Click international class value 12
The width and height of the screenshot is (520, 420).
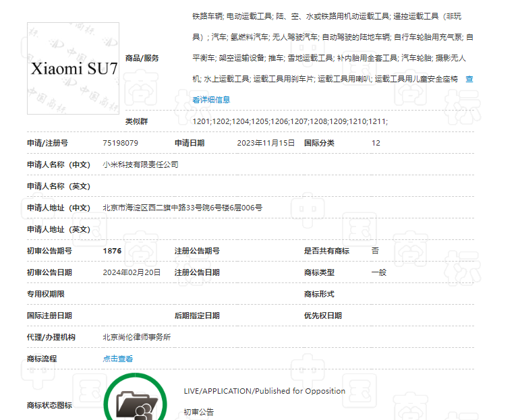pyautogui.click(x=376, y=143)
